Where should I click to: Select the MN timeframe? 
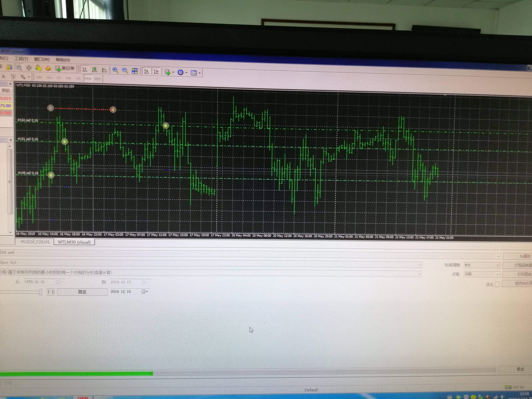pos(39,77)
